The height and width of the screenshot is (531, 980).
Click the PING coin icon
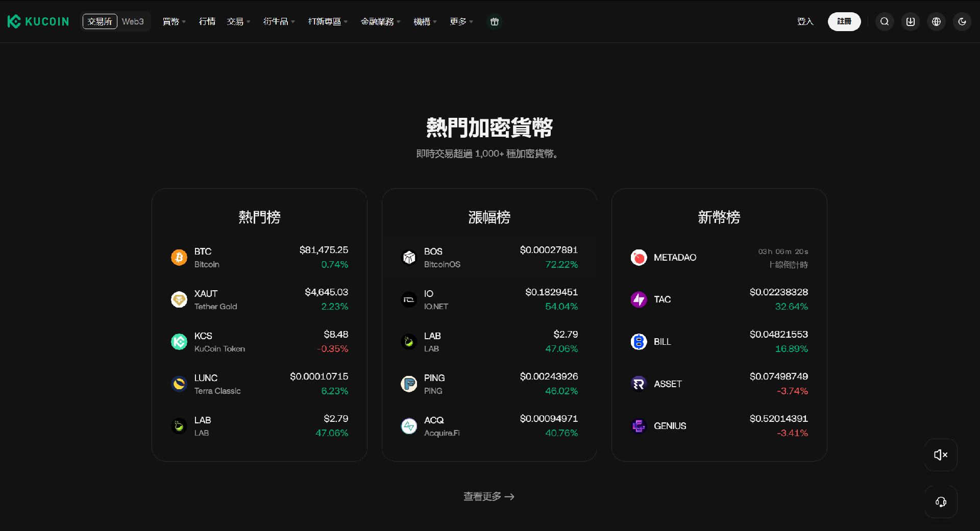point(409,384)
